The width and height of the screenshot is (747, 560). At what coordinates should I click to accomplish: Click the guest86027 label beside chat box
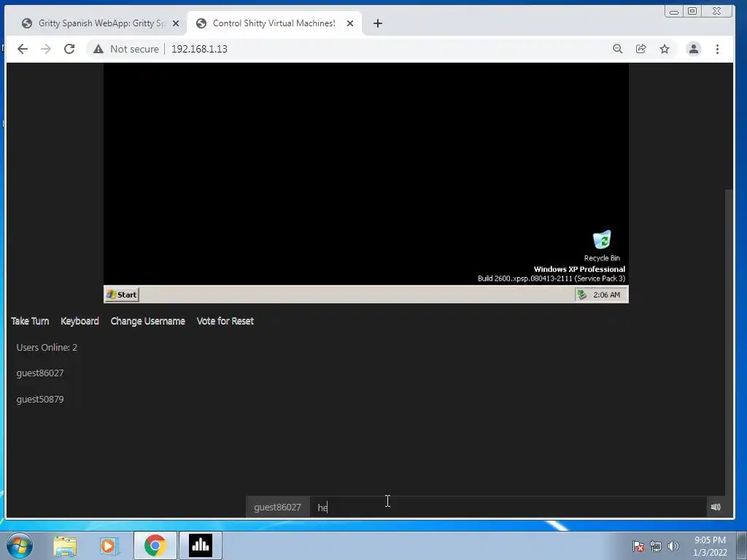278,507
